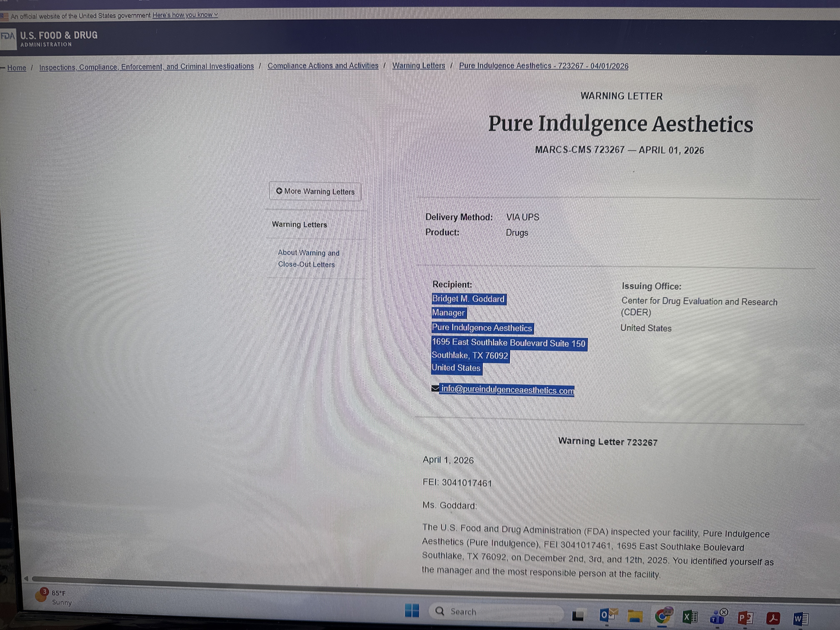Screen dimensions: 840x630
Task: Open Word from the taskbar
Action: click(x=801, y=619)
